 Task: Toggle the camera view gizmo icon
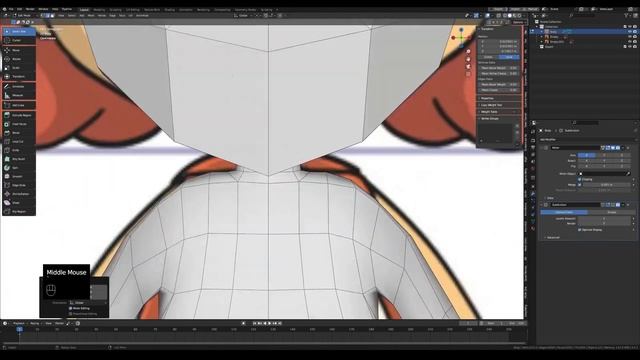tap(468, 67)
